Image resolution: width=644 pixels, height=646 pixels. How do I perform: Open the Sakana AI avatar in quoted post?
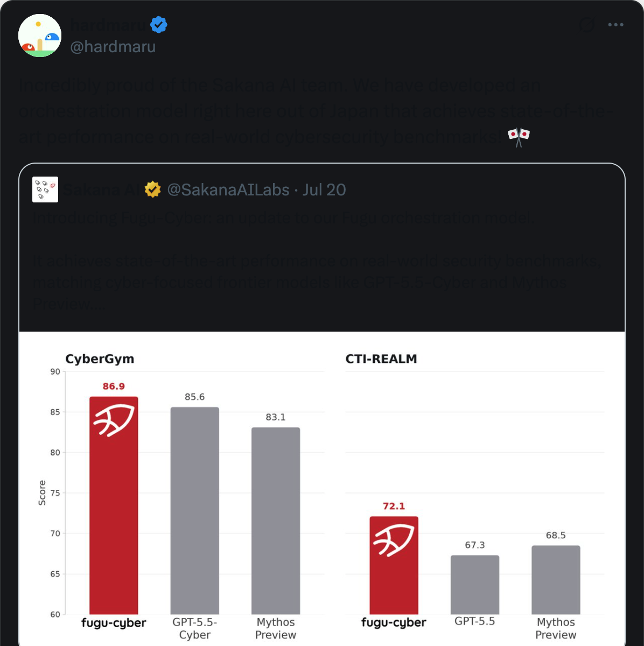tap(45, 189)
